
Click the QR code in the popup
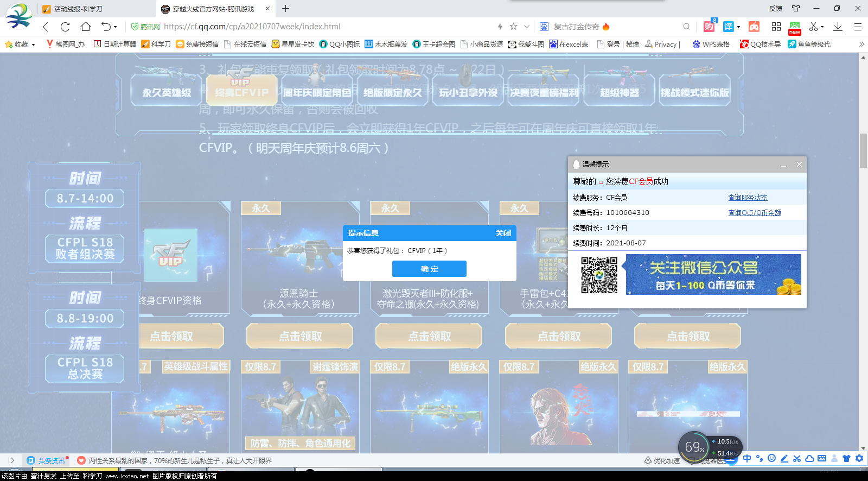[x=599, y=275]
